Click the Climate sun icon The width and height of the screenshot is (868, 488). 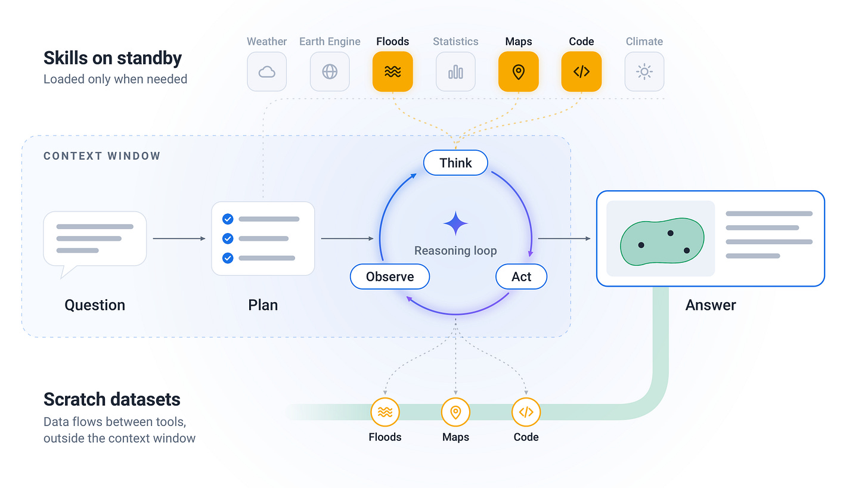[x=644, y=72]
